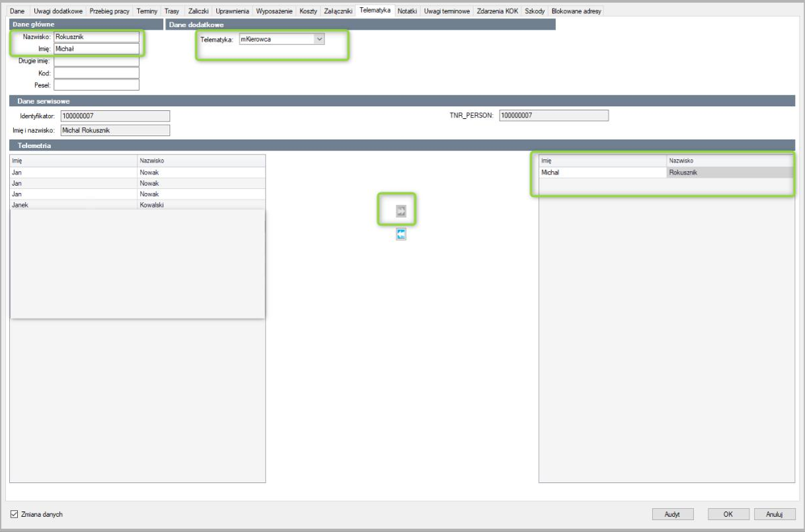Click the Kod input field

point(96,73)
